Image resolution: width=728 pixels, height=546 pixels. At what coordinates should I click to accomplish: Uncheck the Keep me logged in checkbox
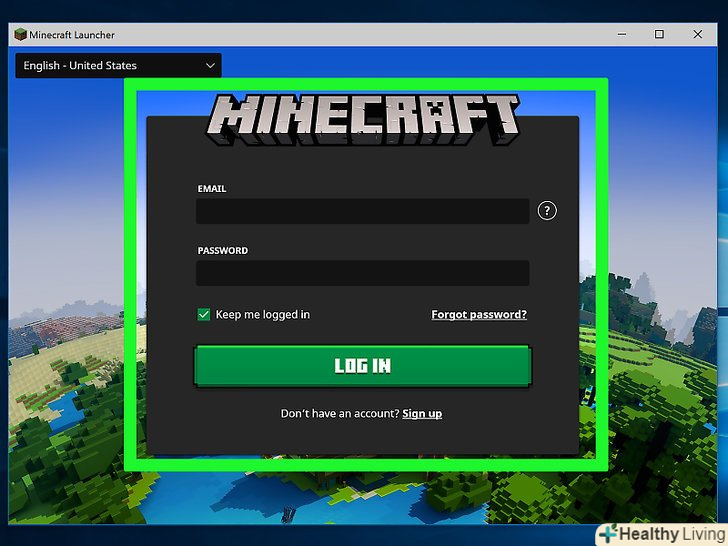[x=204, y=315]
